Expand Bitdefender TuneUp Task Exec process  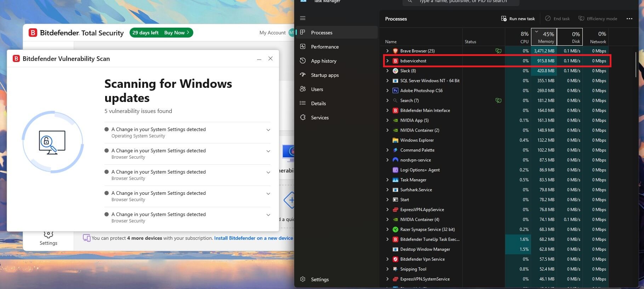point(387,239)
